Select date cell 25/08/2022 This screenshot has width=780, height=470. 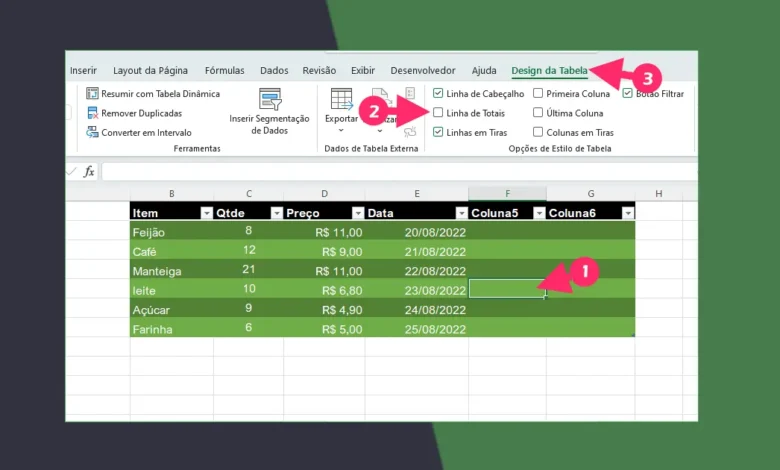point(417,328)
